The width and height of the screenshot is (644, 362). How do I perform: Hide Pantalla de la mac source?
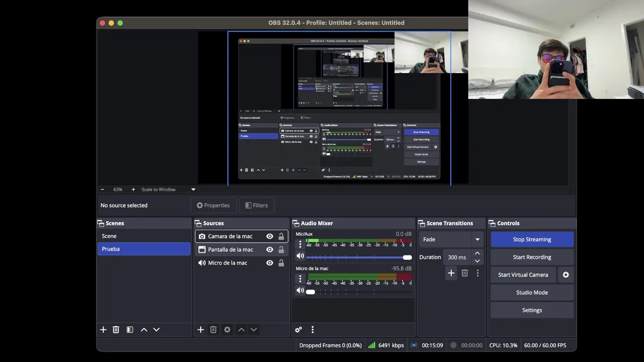[270, 249]
